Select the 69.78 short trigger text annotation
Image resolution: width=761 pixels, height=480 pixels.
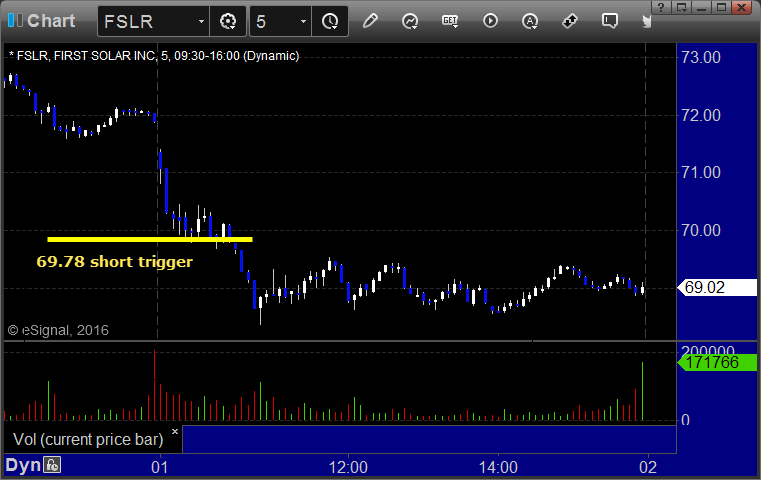[115, 262]
